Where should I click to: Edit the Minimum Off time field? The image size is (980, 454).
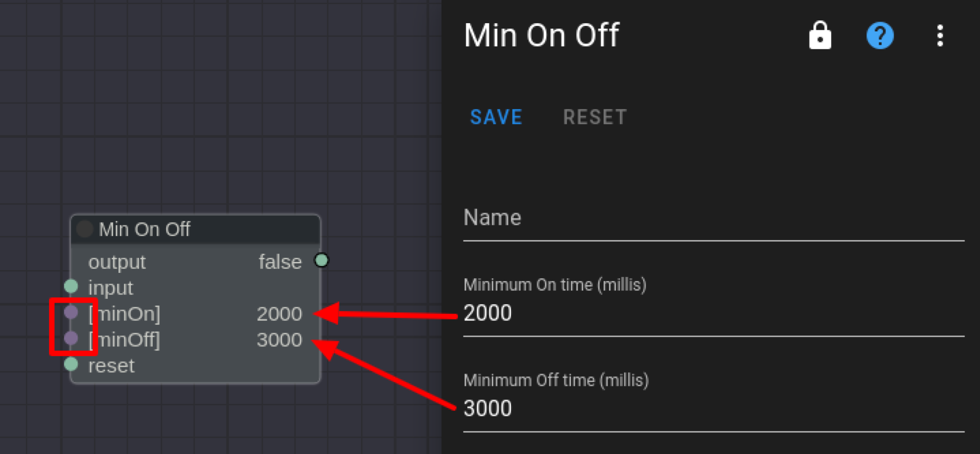click(x=713, y=409)
